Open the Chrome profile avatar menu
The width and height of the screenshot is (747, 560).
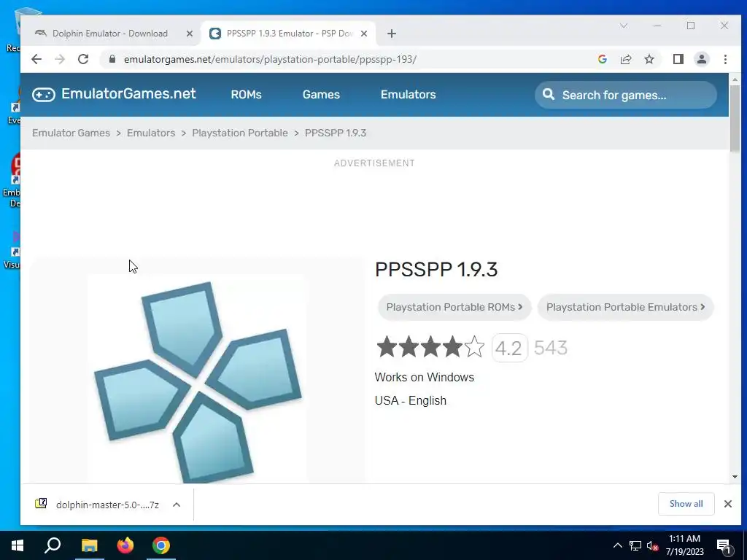click(701, 59)
